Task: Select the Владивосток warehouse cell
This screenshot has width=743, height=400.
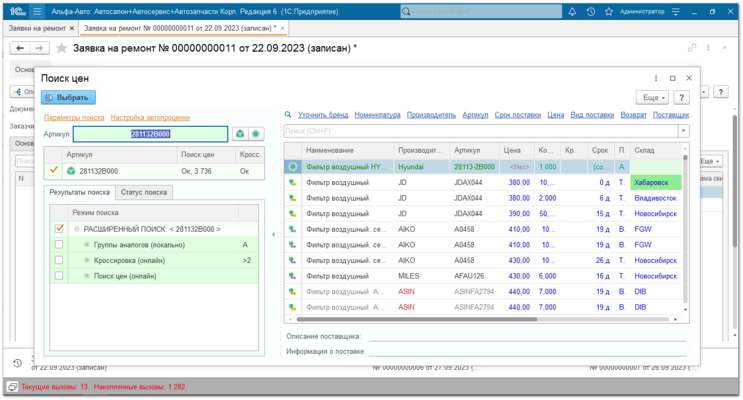Action: 655,198
